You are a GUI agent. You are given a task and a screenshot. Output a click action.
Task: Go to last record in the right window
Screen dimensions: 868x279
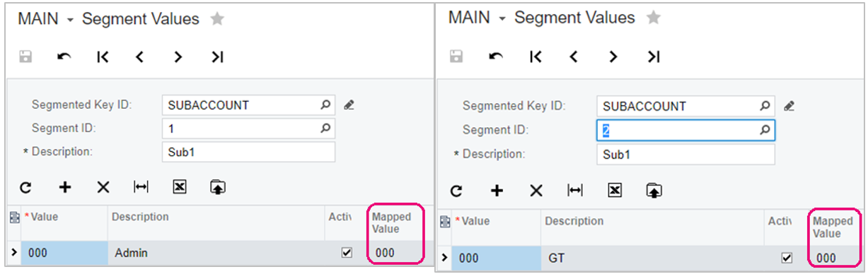[x=653, y=57]
